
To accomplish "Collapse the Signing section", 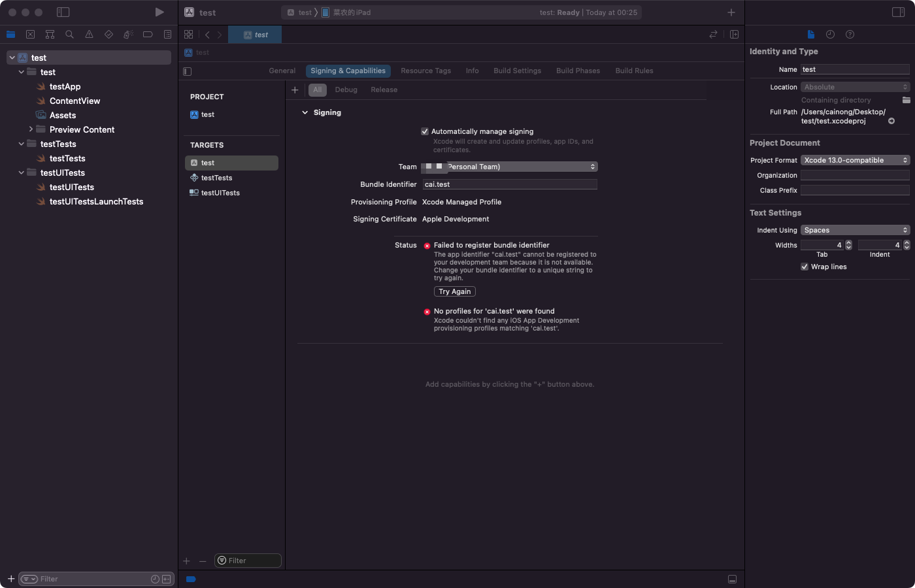I will (305, 112).
